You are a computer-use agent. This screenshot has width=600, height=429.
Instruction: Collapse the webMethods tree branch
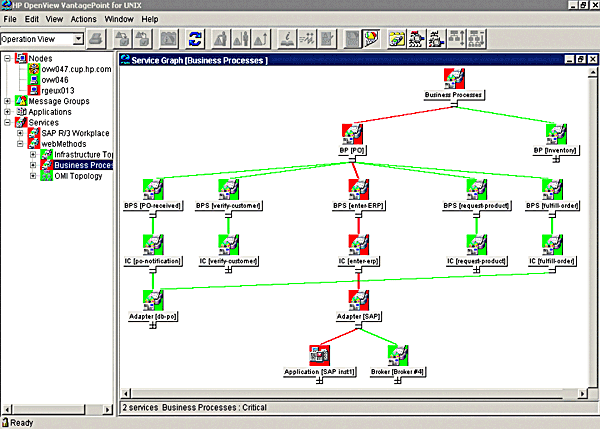click(x=21, y=144)
